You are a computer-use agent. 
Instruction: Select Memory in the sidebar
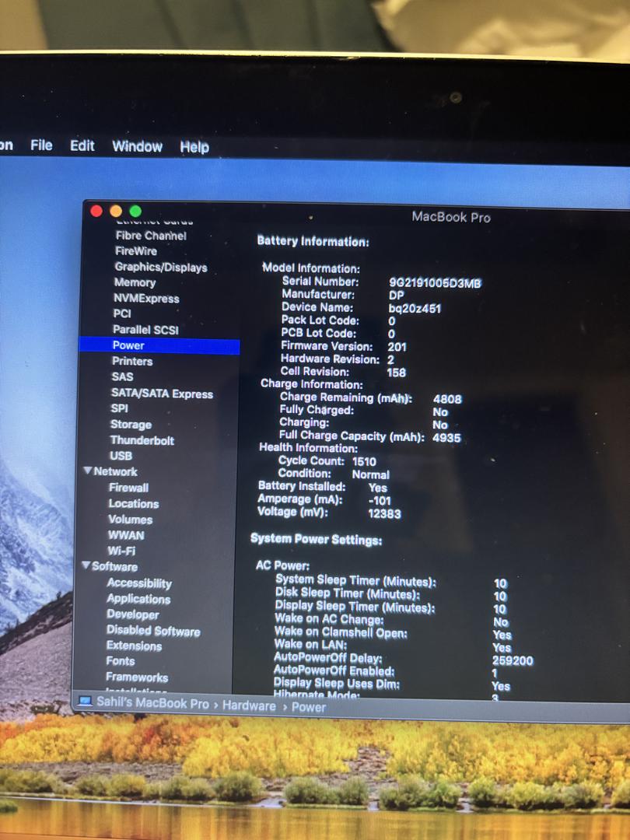(x=135, y=282)
